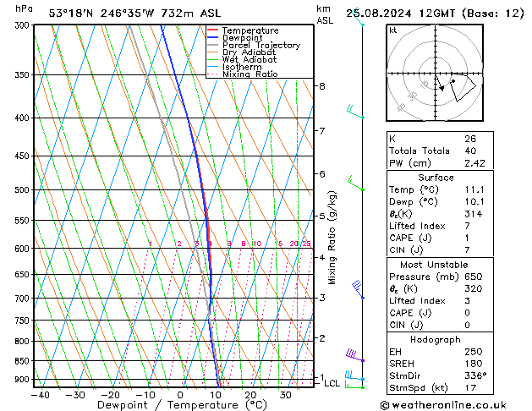The height and width of the screenshot is (411, 532).
Task: Click the Hodograph section heading
Action: [x=436, y=340]
